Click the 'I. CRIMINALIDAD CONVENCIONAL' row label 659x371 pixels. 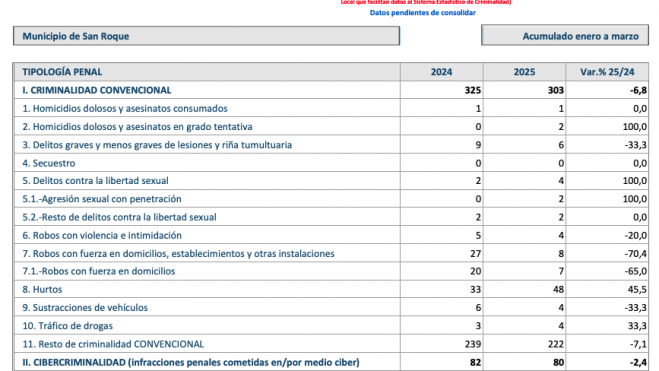[x=97, y=90]
